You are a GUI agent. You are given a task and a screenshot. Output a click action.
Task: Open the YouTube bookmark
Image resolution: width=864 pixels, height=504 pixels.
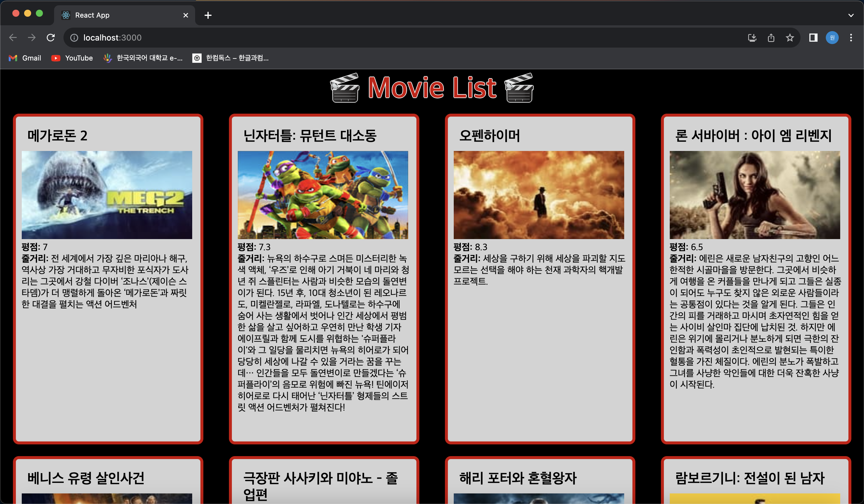click(72, 58)
